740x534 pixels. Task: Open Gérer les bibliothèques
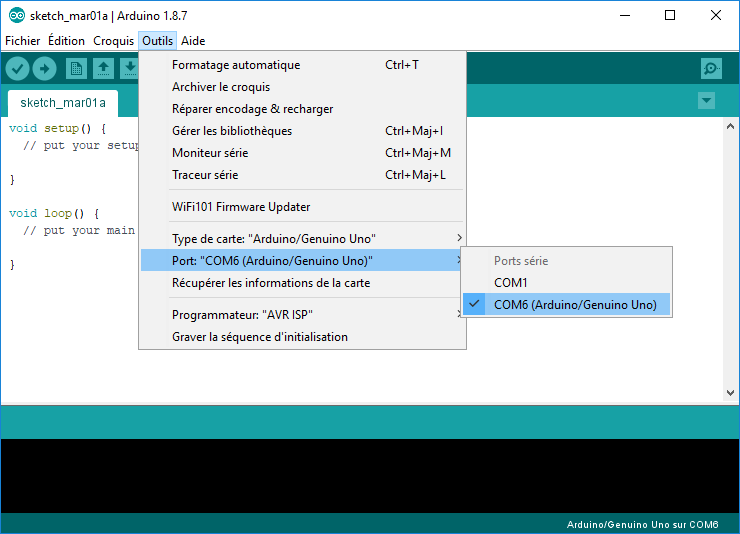[303, 131]
